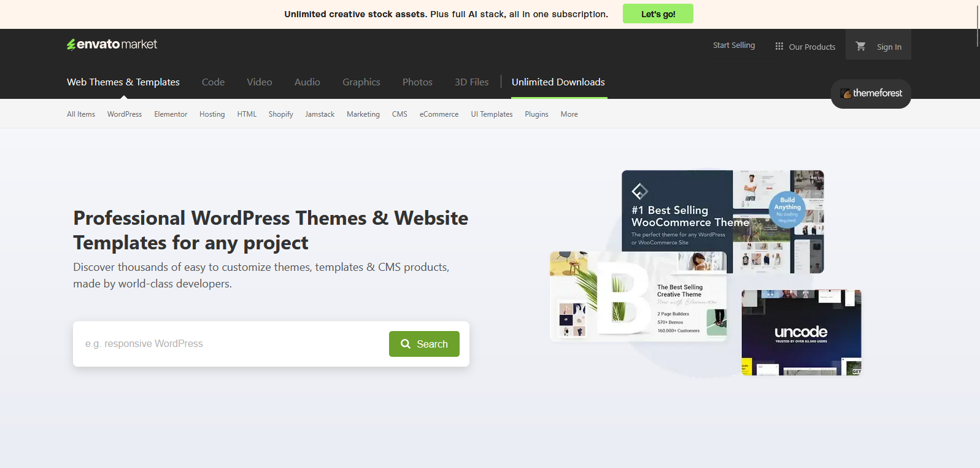Open Marketing submenu item
980x468 pixels.
363,114
